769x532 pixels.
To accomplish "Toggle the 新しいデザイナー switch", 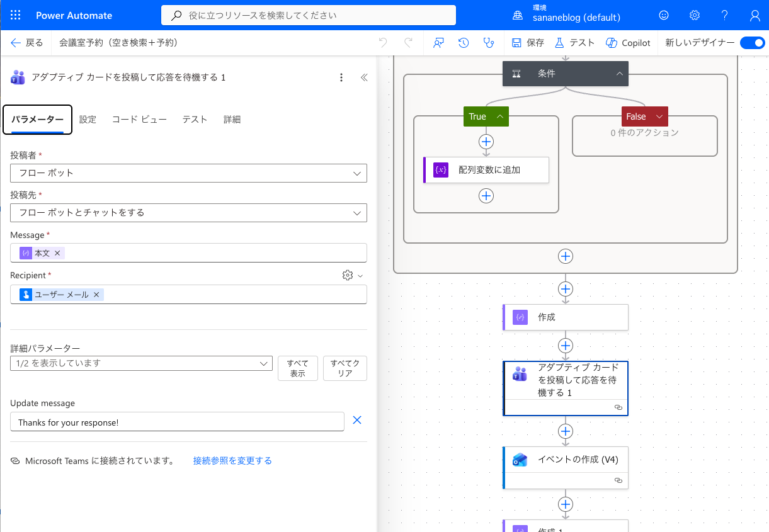I will [752, 43].
